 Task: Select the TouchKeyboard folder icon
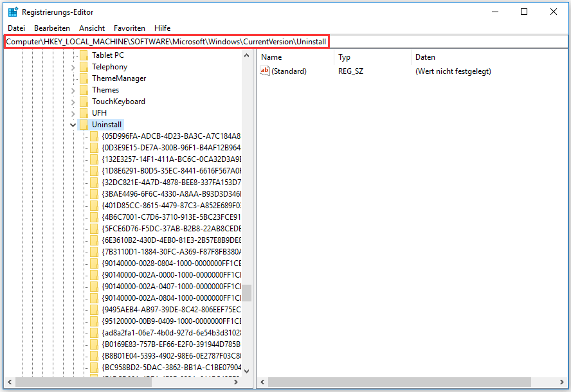point(84,102)
